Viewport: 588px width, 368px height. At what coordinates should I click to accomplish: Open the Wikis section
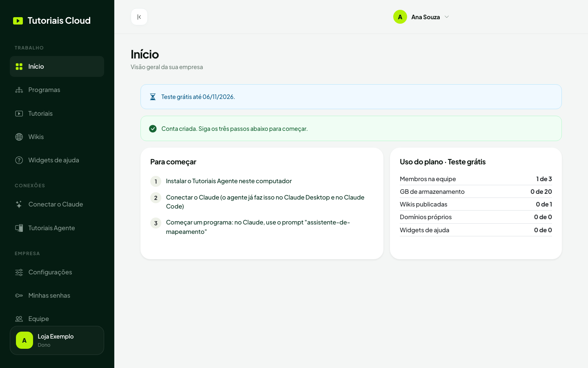click(57, 137)
